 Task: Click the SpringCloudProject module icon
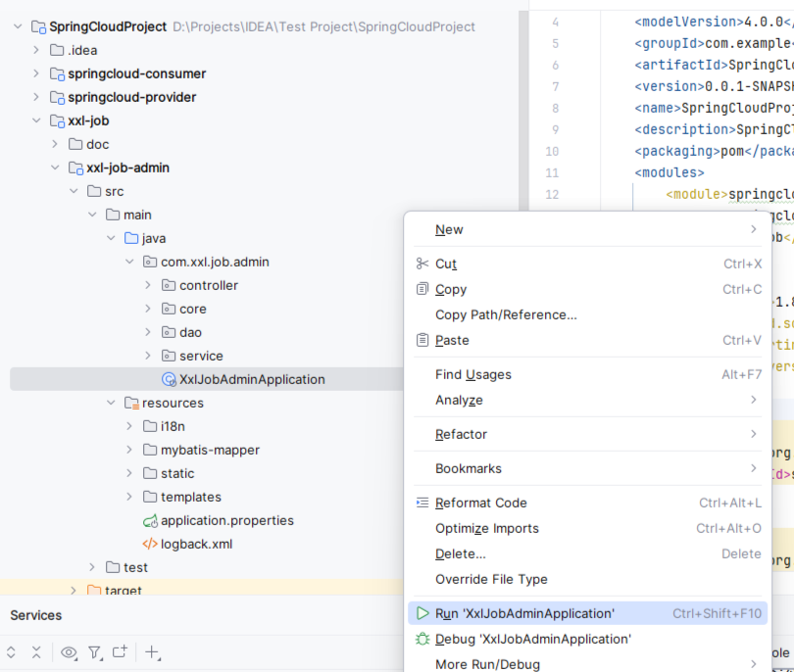(x=38, y=26)
